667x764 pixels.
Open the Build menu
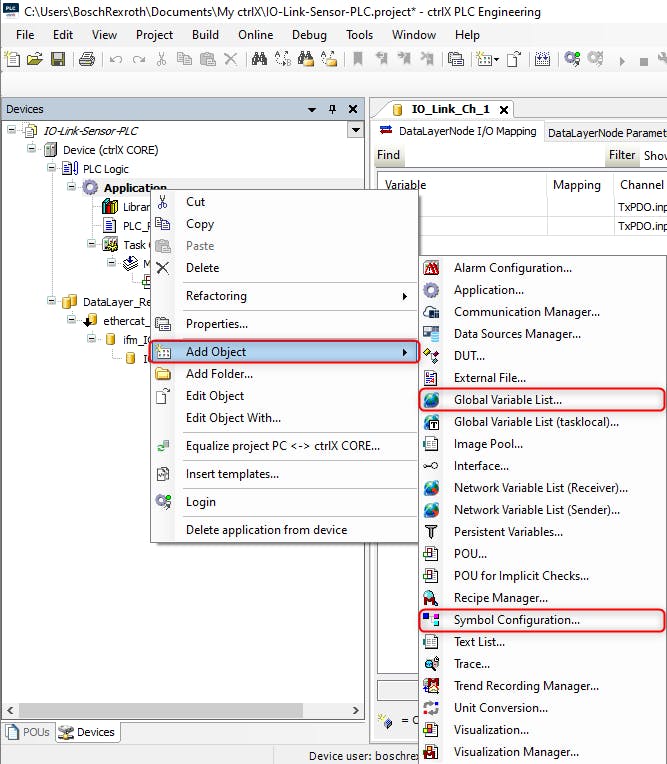(205, 35)
